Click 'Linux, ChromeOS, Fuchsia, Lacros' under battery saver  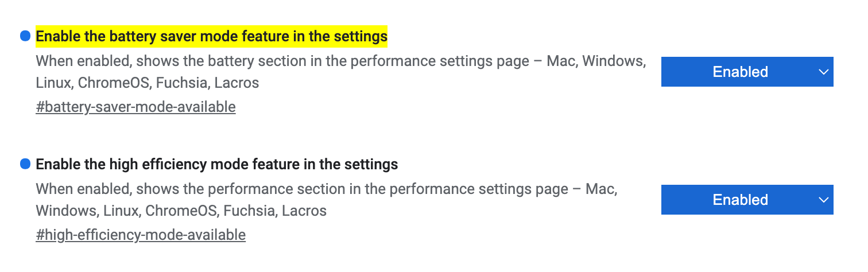pos(147,83)
